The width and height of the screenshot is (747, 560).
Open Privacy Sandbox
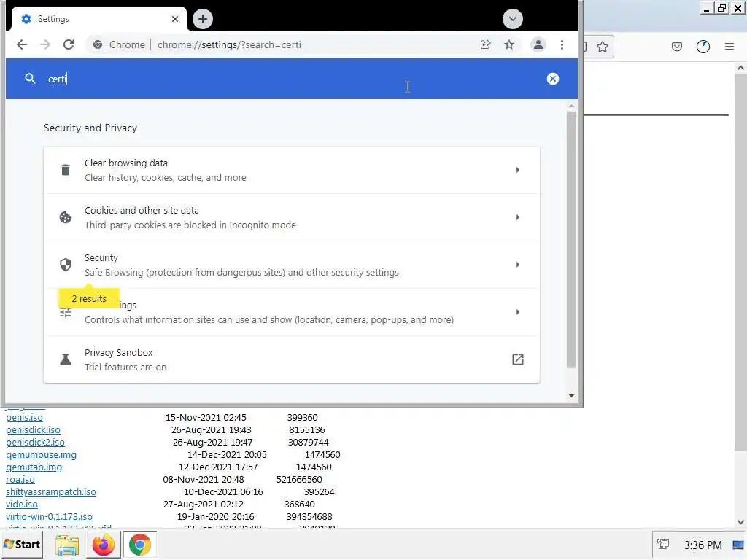point(292,359)
